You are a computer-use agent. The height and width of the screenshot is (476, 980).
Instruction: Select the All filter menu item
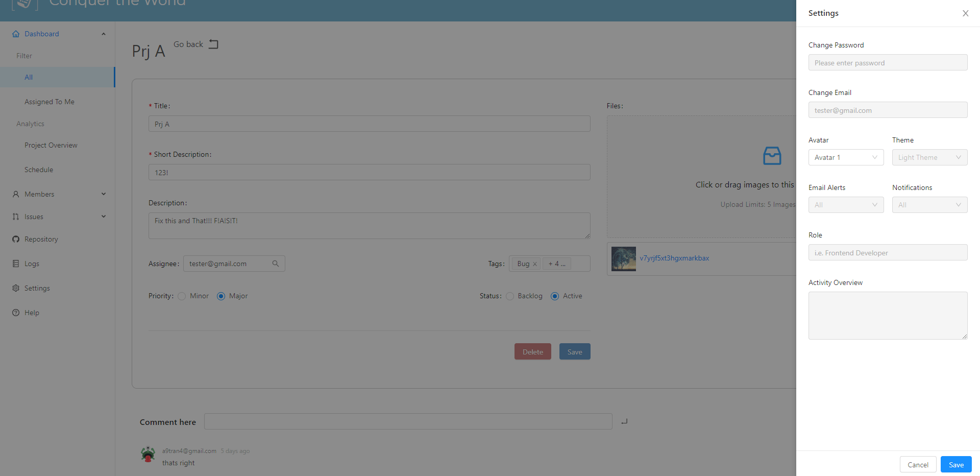coord(57,77)
